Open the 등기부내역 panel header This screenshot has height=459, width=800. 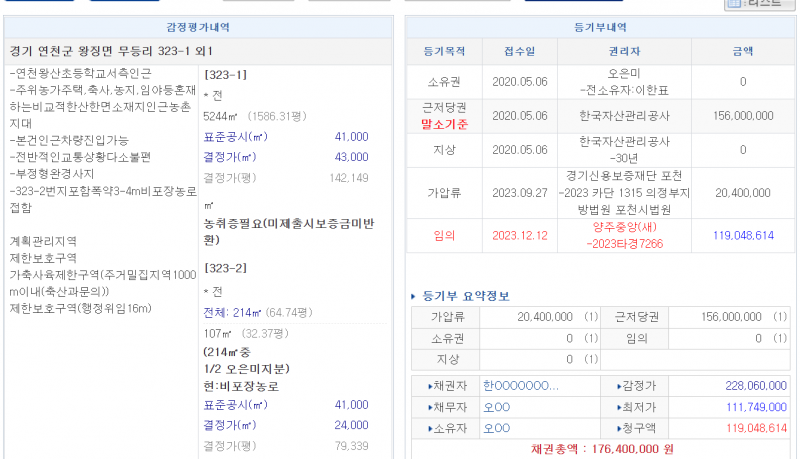pyautogui.click(x=600, y=27)
